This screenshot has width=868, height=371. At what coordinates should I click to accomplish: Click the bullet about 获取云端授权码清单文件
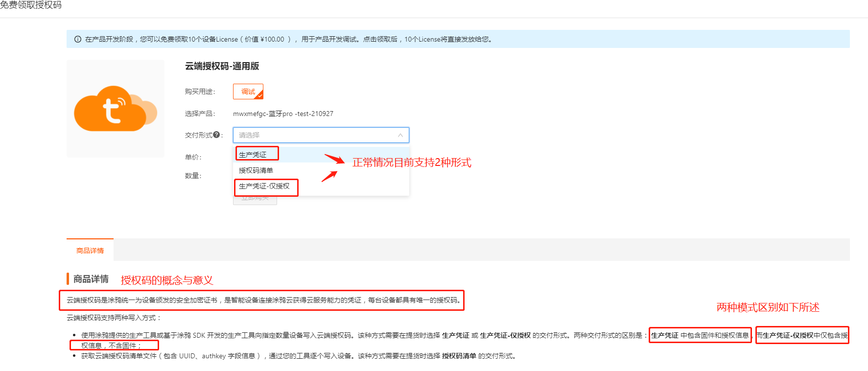(x=299, y=356)
